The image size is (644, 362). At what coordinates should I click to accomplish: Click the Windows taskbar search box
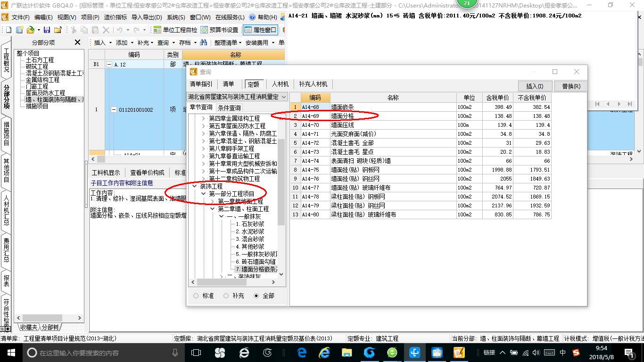(x=101, y=353)
